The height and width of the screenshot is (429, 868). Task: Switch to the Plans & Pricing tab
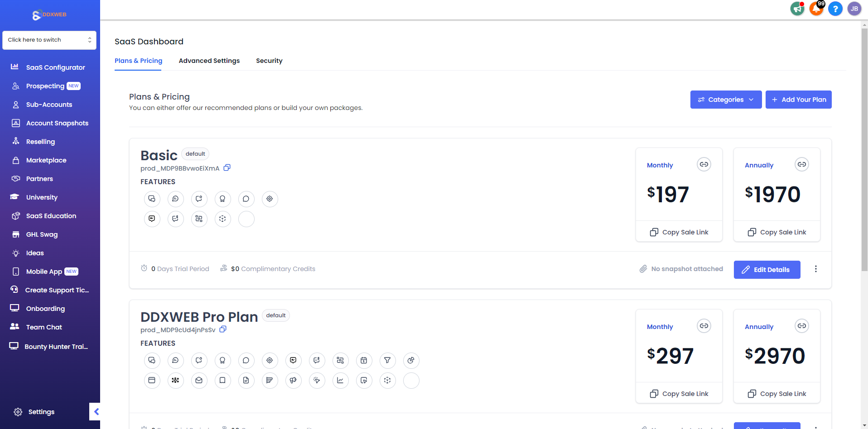(x=138, y=61)
